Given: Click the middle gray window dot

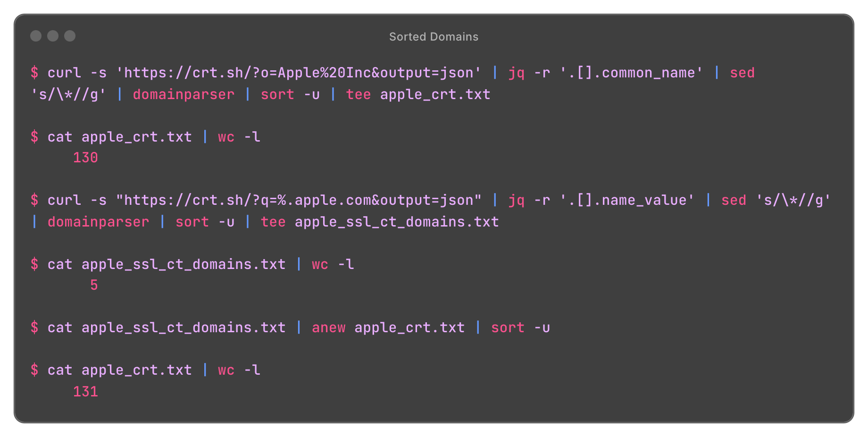Looking at the screenshot, I should tap(53, 36).
